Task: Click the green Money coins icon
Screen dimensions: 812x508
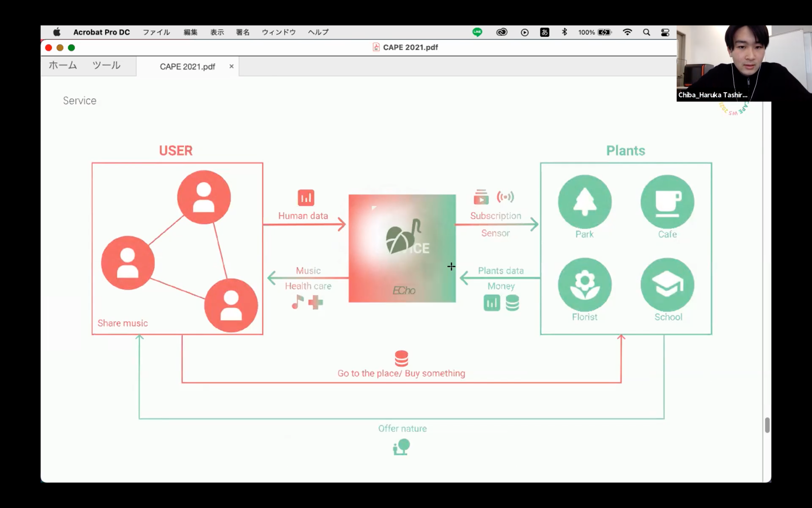Action: [x=512, y=303]
